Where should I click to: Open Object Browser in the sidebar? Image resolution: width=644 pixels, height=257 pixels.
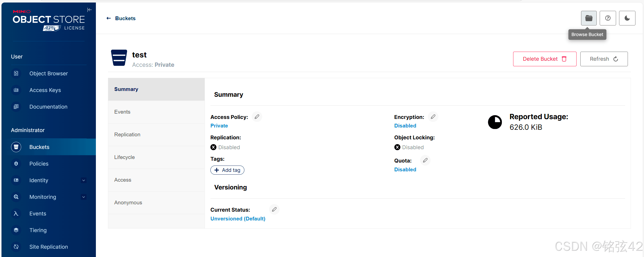pos(49,74)
